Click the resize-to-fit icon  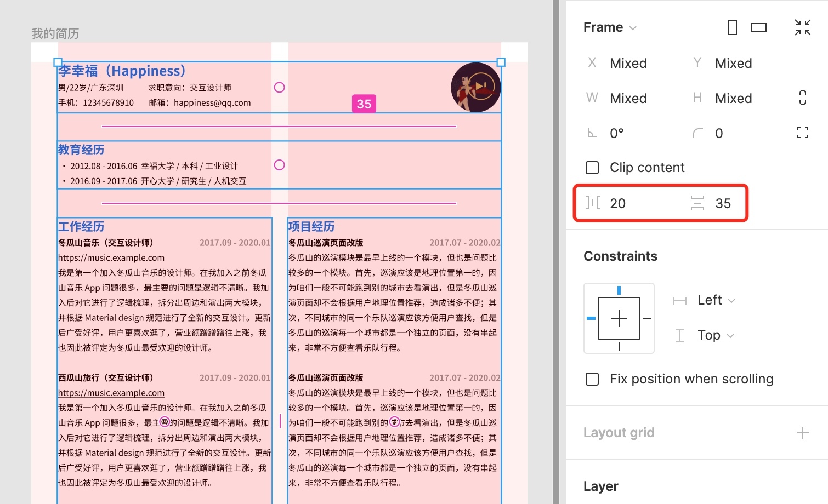[x=803, y=27]
